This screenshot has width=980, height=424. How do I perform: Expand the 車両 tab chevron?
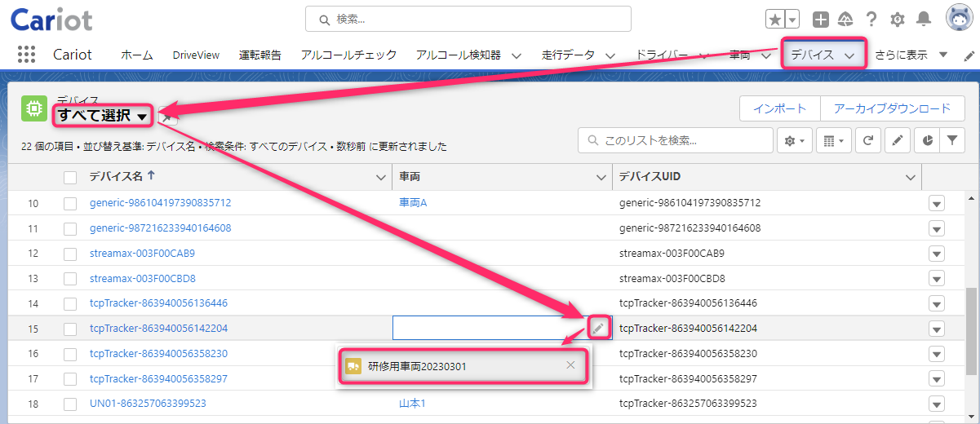(x=765, y=55)
